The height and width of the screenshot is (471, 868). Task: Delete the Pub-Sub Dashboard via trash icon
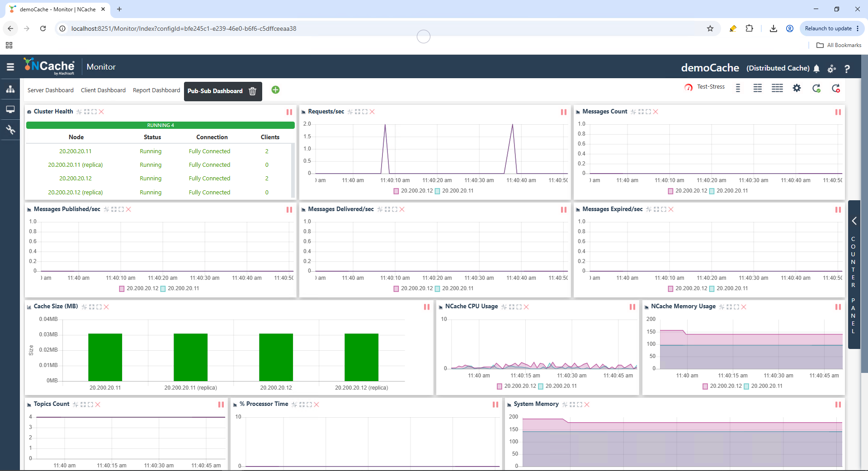(253, 91)
